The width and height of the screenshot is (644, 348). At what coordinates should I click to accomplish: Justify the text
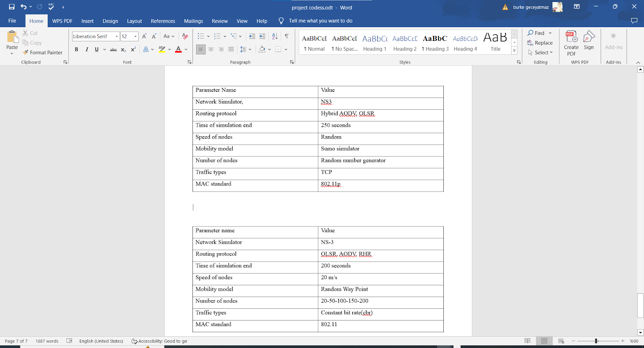(x=231, y=49)
